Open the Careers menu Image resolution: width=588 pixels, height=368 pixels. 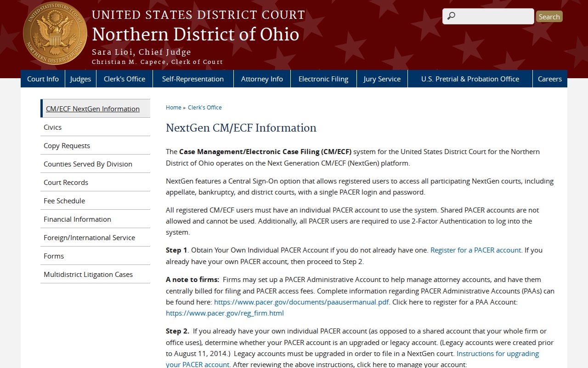click(x=550, y=79)
